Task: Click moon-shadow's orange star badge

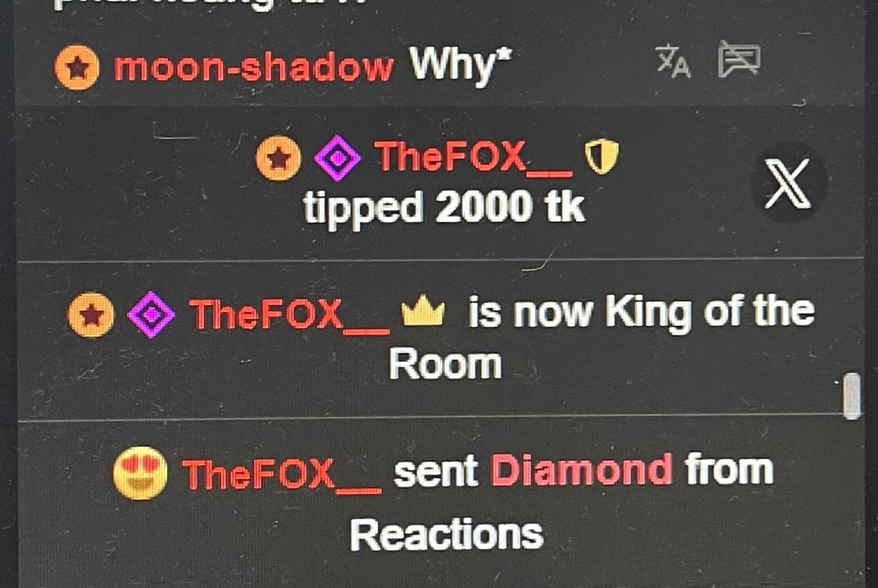Action: coord(77,67)
